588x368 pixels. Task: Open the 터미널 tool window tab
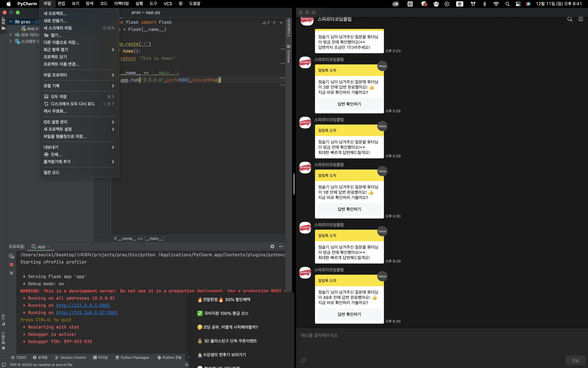point(100,357)
